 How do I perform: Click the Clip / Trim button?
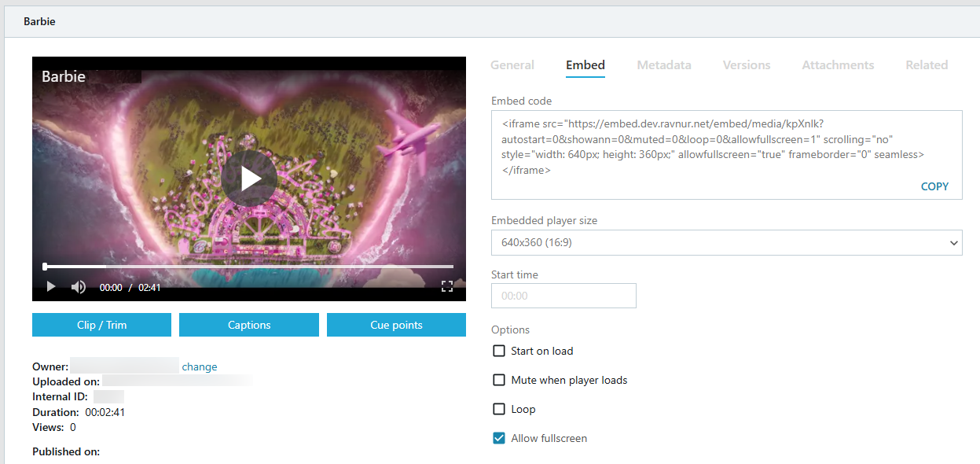pyautogui.click(x=101, y=325)
